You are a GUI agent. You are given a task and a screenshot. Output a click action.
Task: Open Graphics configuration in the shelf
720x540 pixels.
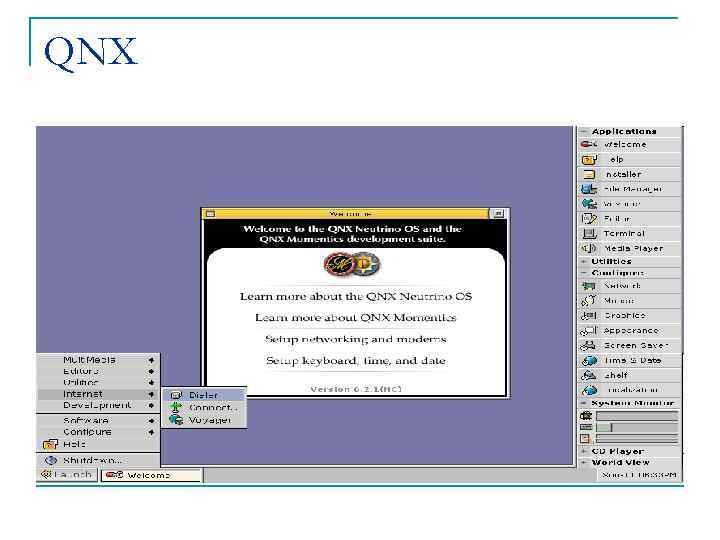628,315
